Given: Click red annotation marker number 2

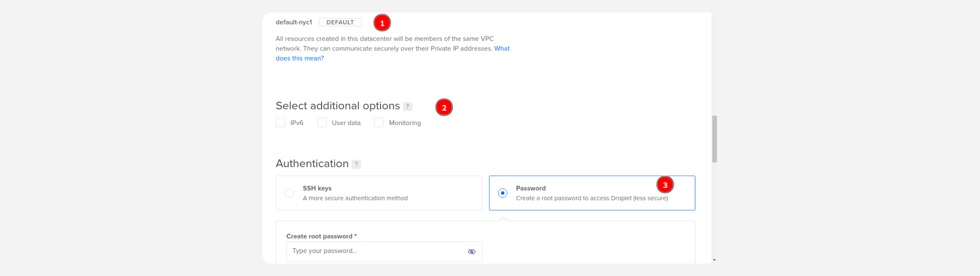Looking at the screenshot, I should [444, 107].
